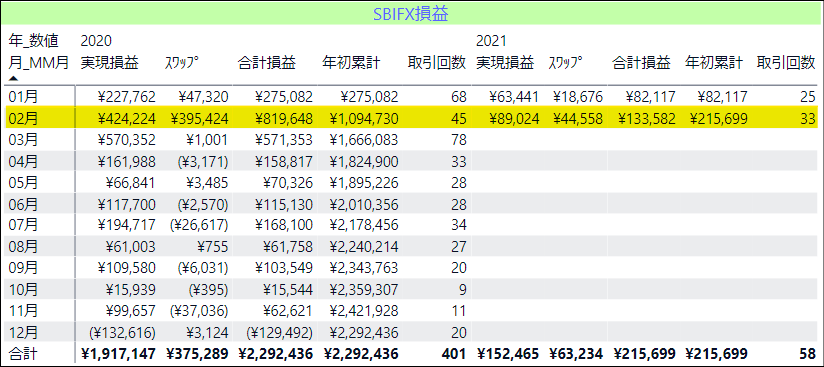Click the ¥103,549 cell in 09月
The width and height of the screenshot is (824, 367).
(x=284, y=268)
